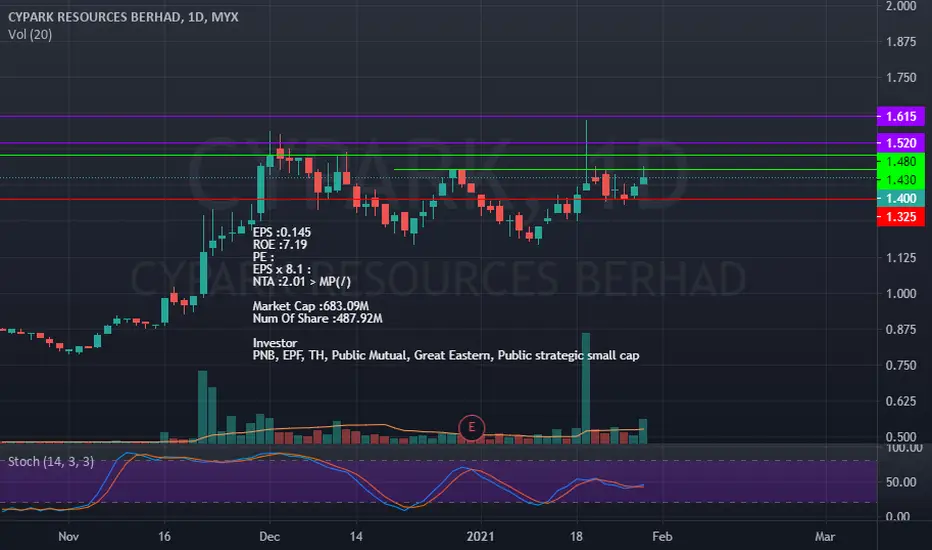Click the 1.480 green price label
The image size is (932, 550).
pos(900,162)
